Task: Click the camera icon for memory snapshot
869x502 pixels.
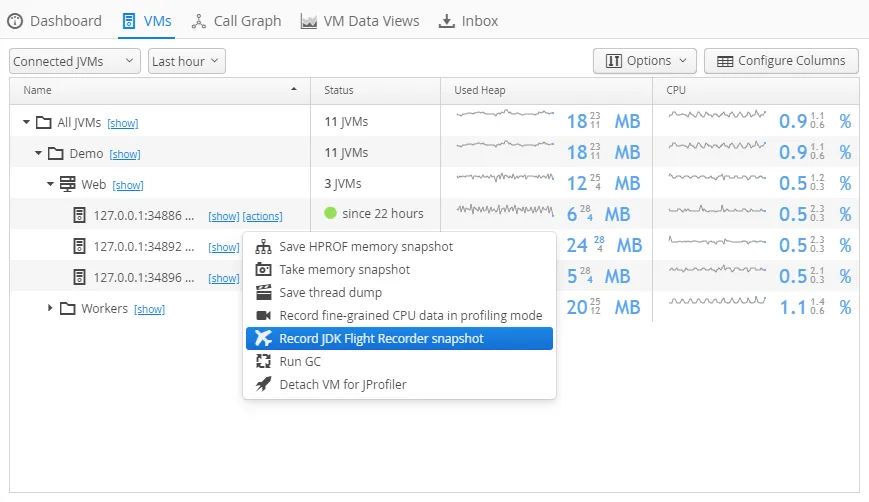Action: 263,269
